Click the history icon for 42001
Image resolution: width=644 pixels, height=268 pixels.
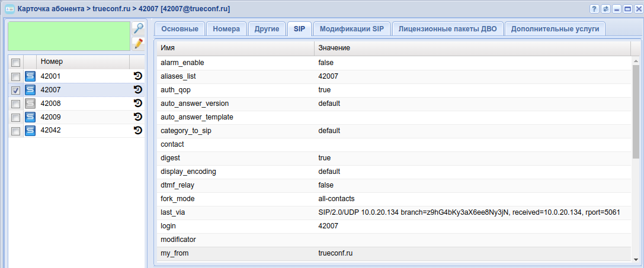138,76
